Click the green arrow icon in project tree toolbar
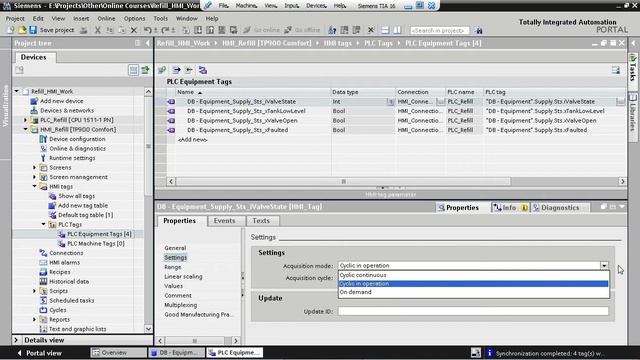The height and width of the screenshot is (360, 640). click(x=145, y=70)
